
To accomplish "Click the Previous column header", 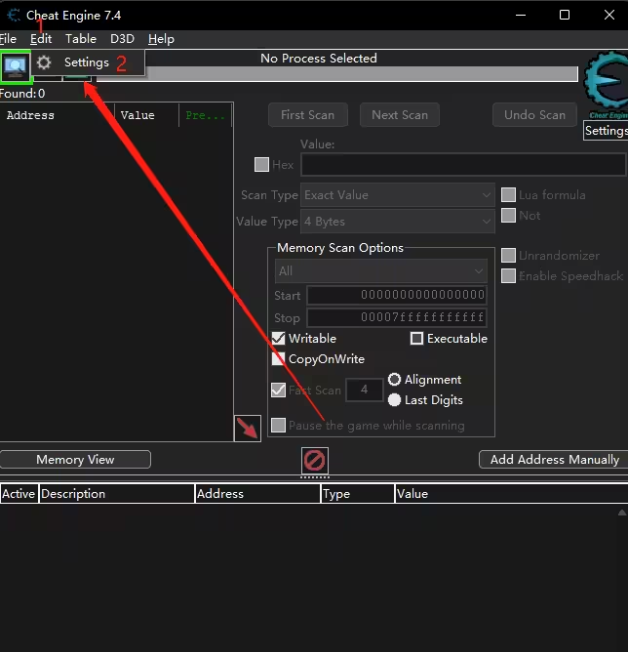I will pos(205,115).
